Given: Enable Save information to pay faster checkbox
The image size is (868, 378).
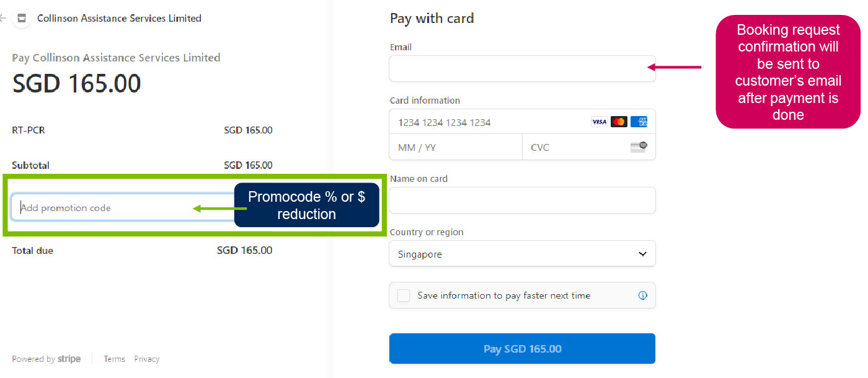Looking at the screenshot, I should click(404, 295).
